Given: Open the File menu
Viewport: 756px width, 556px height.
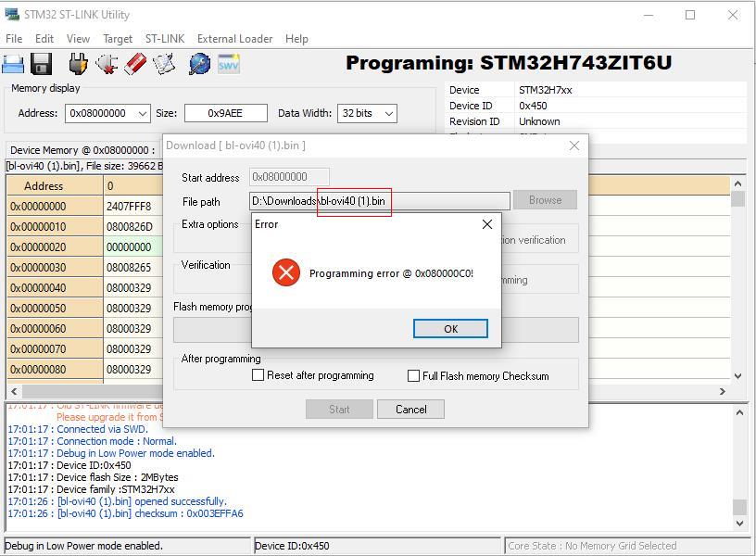Looking at the screenshot, I should click(14, 39).
